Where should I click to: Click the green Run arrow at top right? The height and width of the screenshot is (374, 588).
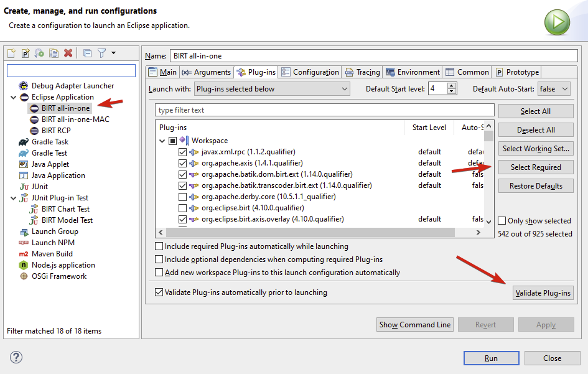point(557,22)
